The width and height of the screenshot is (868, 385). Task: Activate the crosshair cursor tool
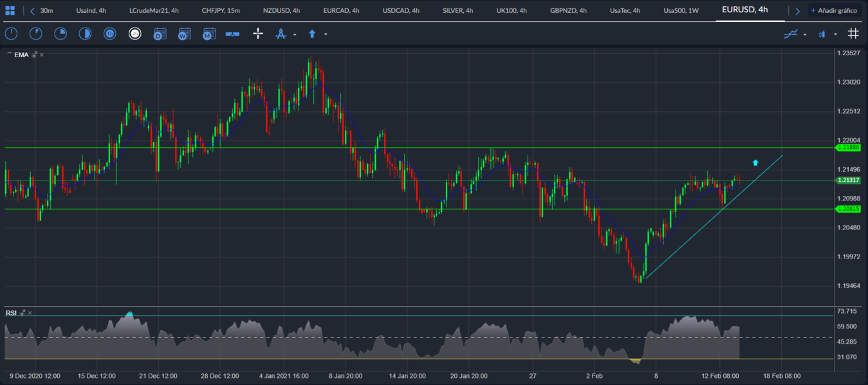pos(258,33)
